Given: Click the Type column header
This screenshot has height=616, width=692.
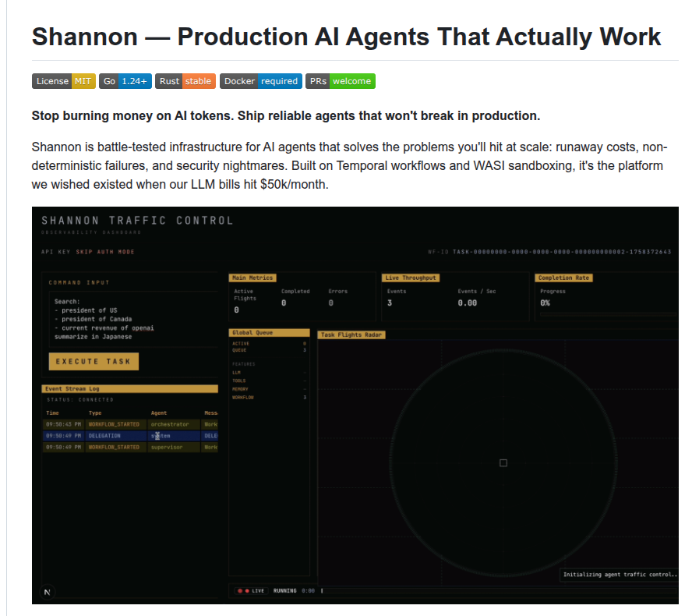Looking at the screenshot, I should click(x=95, y=412).
